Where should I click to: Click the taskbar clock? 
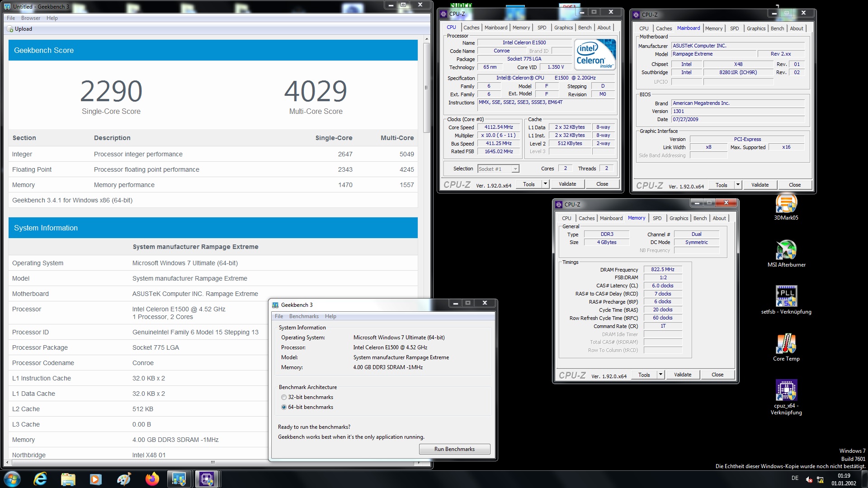pos(844,479)
